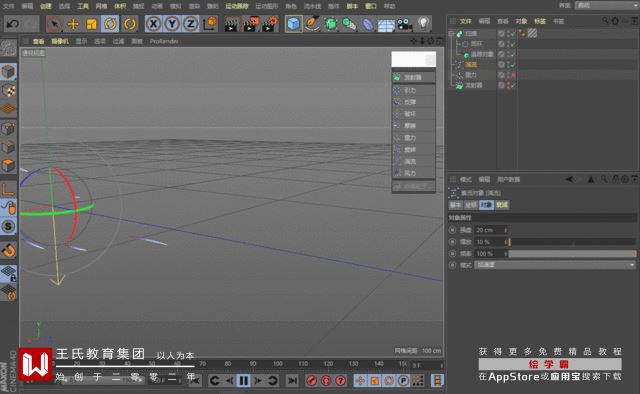Image resolution: width=640 pixels, height=394 pixels.
Task: Click the record keyframe red button
Action: click(311, 381)
